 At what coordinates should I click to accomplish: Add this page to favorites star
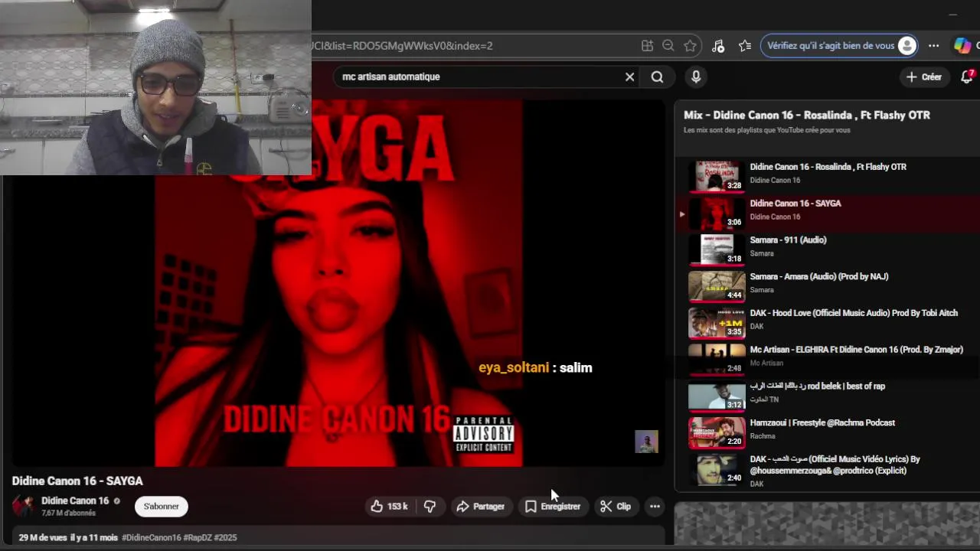click(690, 46)
